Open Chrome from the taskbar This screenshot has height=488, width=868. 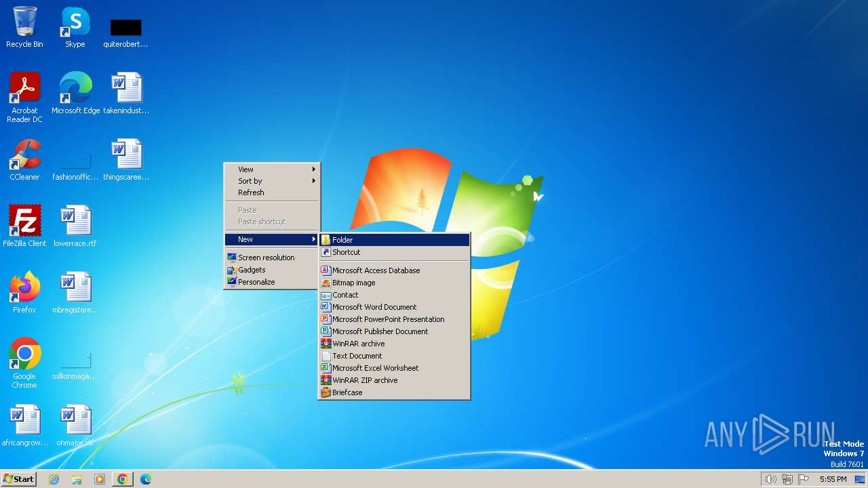tap(122, 479)
